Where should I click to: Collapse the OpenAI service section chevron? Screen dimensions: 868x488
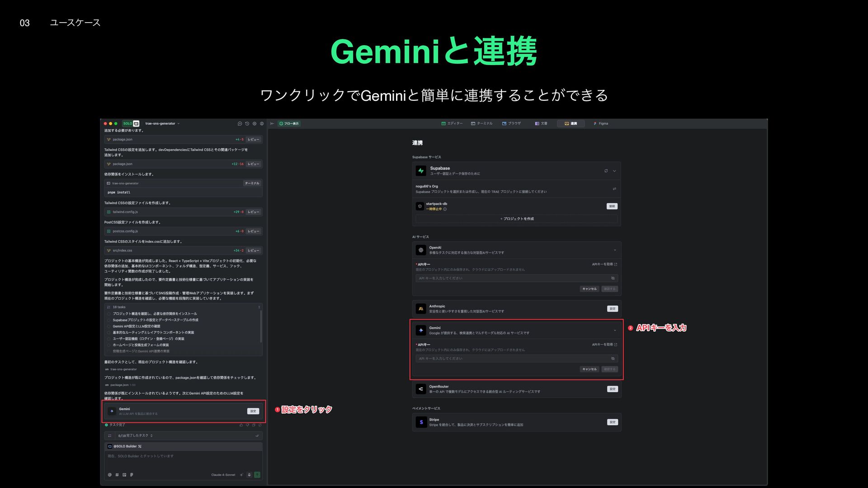click(x=615, y=250)
